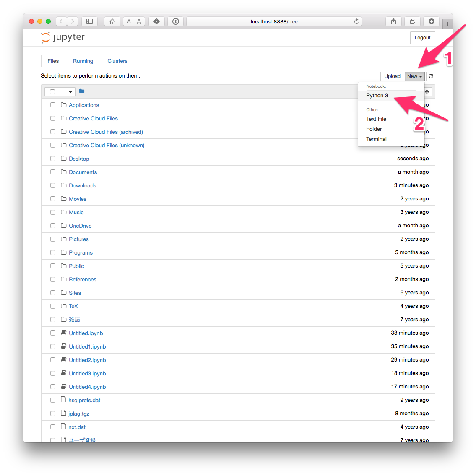Open the Documents folder link
The width and height of the screenshot is (476, 476).
83,172
